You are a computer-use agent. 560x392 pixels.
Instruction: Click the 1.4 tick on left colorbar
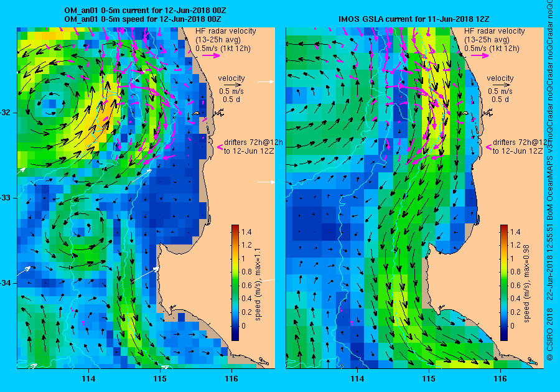[246, 231]
